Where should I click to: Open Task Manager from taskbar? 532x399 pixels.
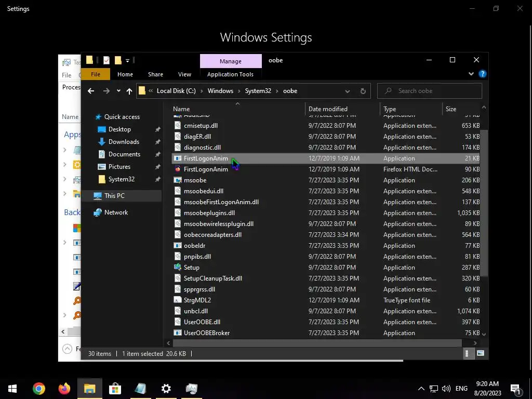pos(191,389)
